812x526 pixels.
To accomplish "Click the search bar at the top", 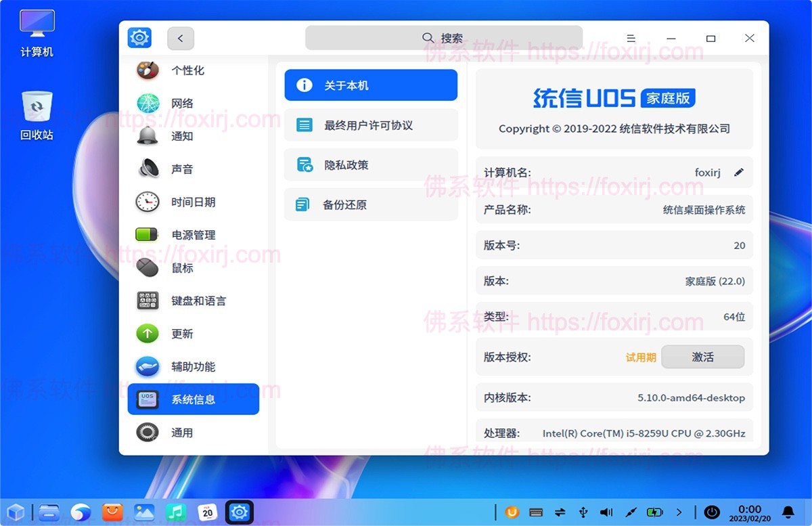I will click(x=444, y=38).
